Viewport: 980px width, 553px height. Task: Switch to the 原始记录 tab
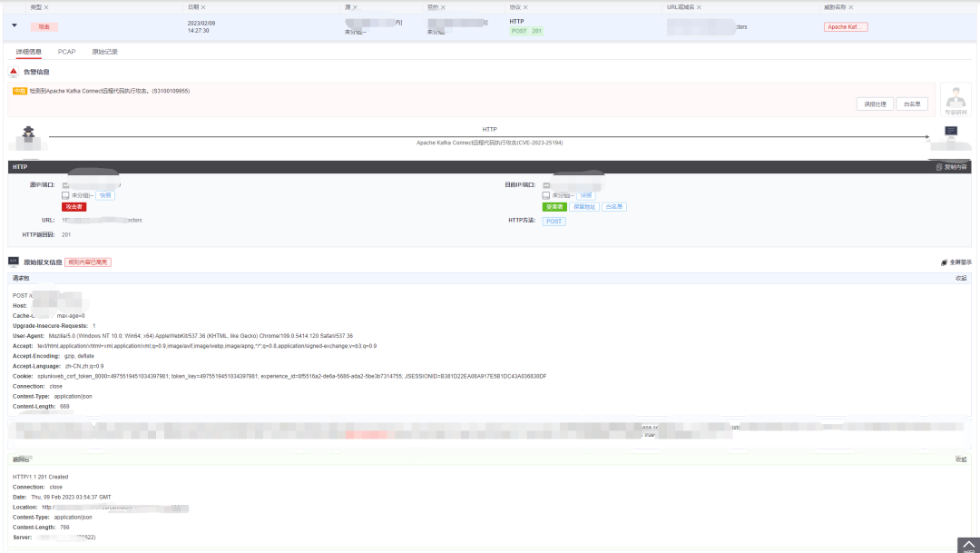(x=105, y=52)
